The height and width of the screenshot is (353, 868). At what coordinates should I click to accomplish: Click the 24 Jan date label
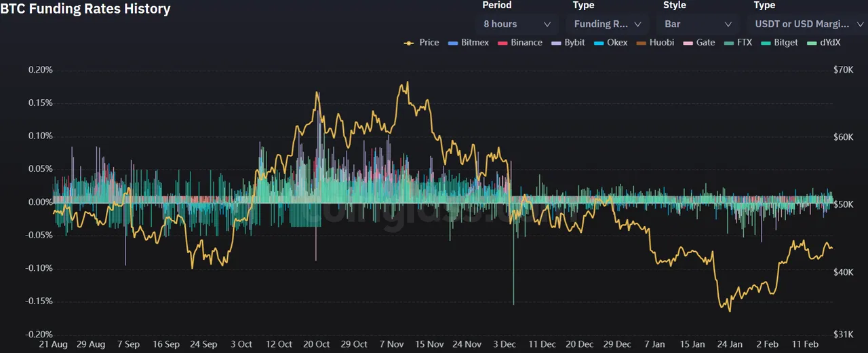click(x=729, y=345)
